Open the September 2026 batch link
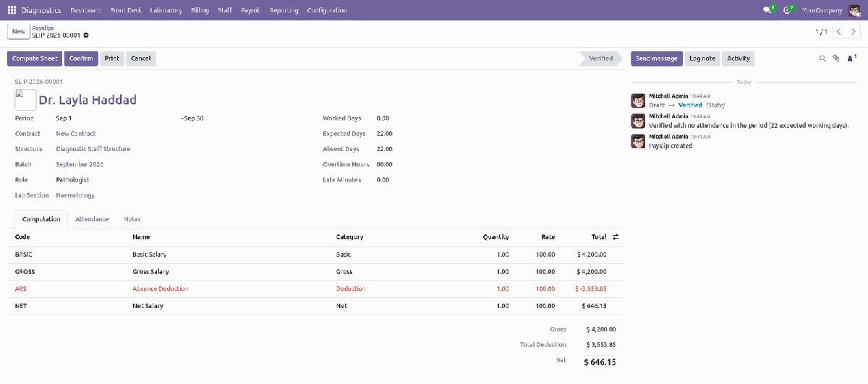 point(80,164)
